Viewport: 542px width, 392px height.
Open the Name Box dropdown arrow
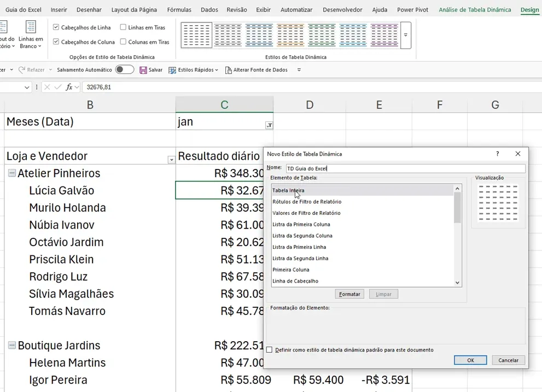(x=27, y=87)
